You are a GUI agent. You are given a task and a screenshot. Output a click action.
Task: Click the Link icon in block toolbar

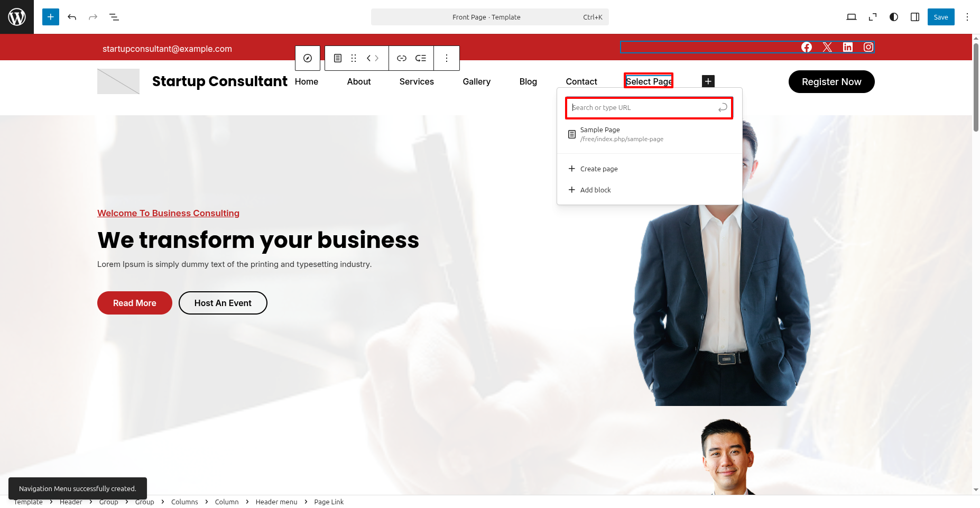pyautogui.click(x=402, y=58)
